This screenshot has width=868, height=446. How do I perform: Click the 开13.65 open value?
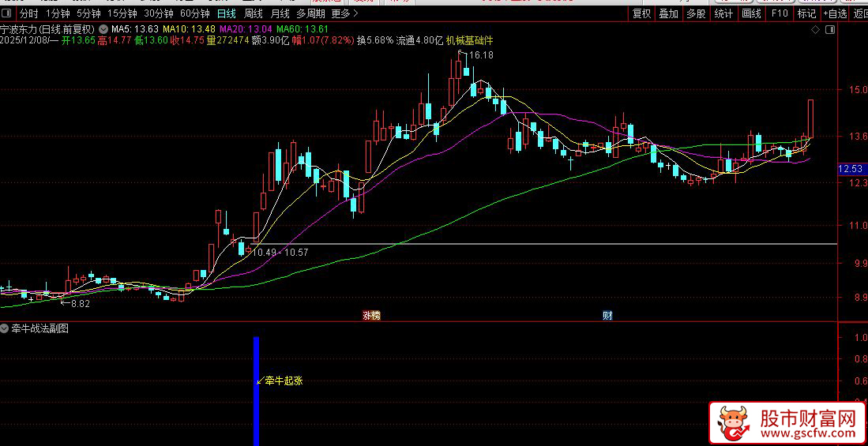coord(79,39)
